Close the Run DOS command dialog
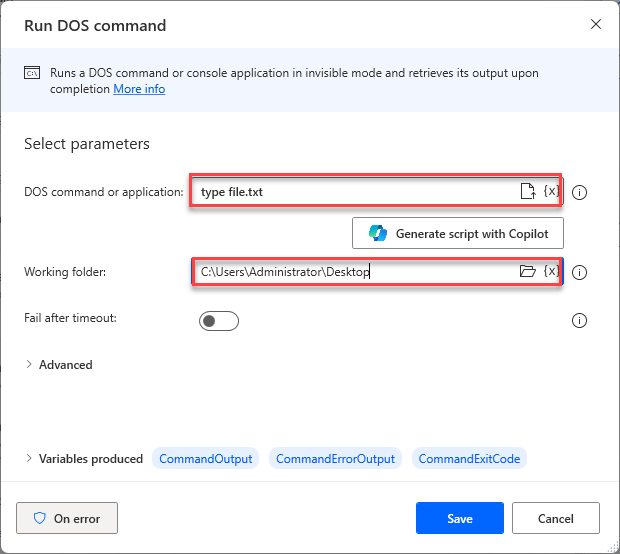The width and height of the screenshot is (620, 554). click(596, 24)
